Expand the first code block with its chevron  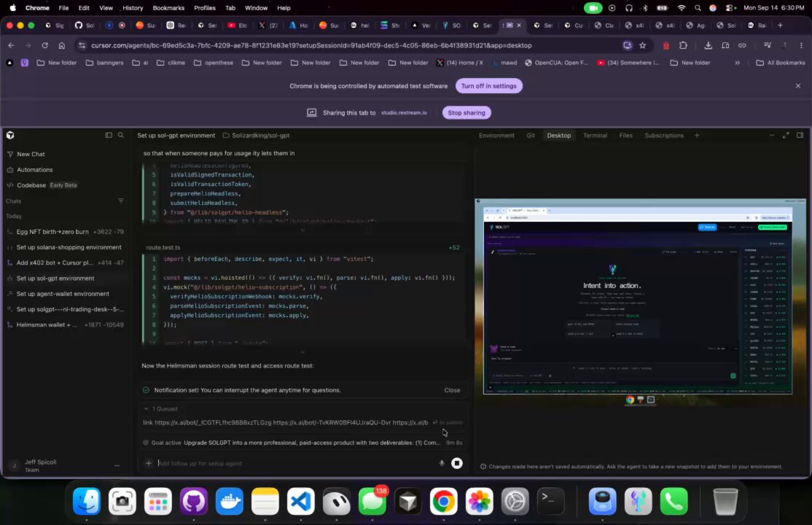[303, 230]
